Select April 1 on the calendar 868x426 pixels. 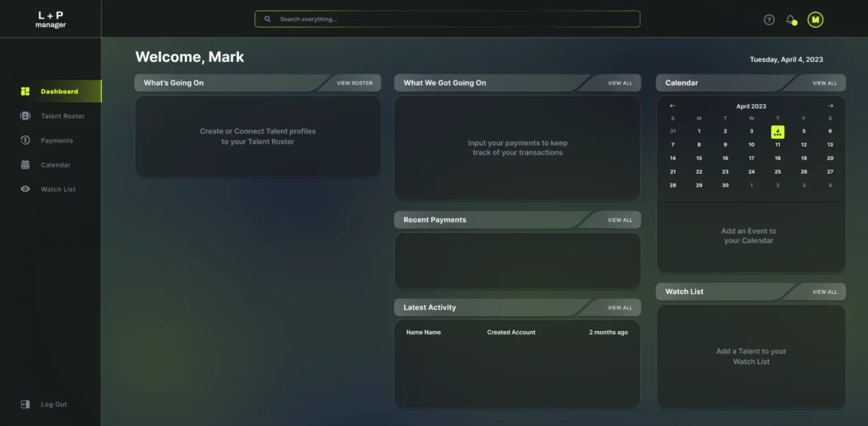tap(699, 131)
